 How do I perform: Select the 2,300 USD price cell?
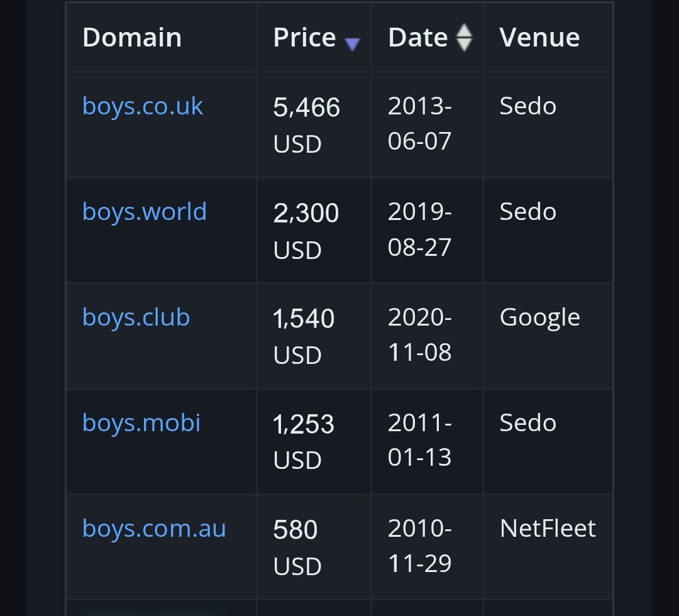[314, 230]
